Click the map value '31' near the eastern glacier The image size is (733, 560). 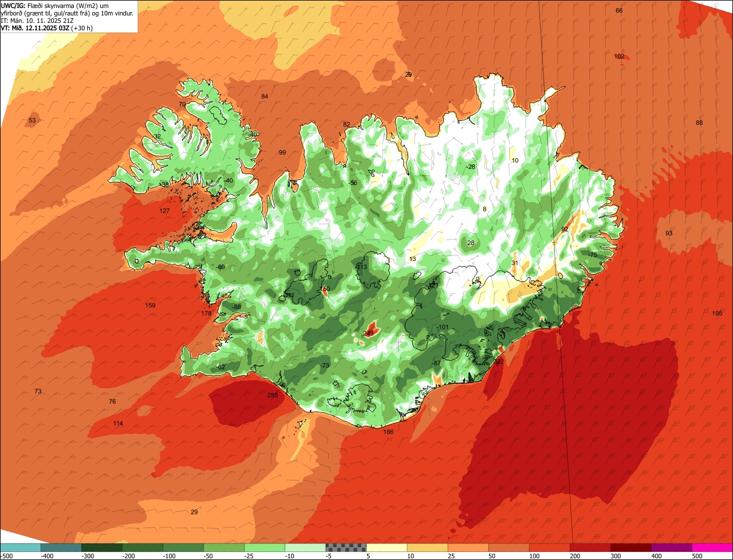(x=515, y=263)
